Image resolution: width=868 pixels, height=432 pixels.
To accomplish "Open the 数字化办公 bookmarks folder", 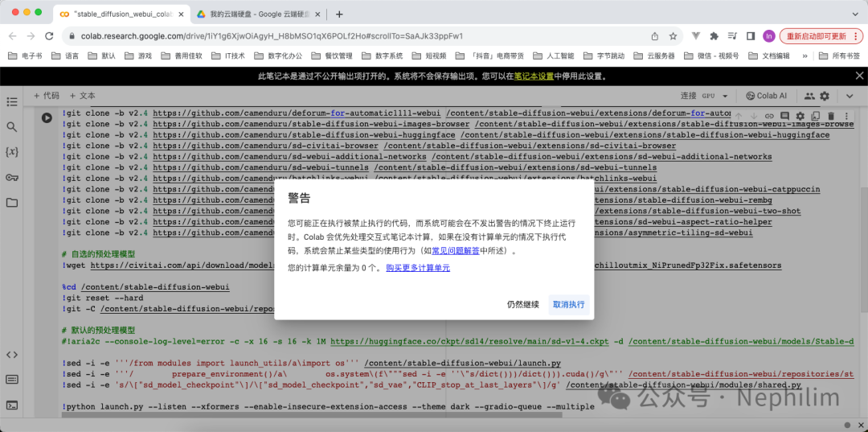I will click(279, 56).
